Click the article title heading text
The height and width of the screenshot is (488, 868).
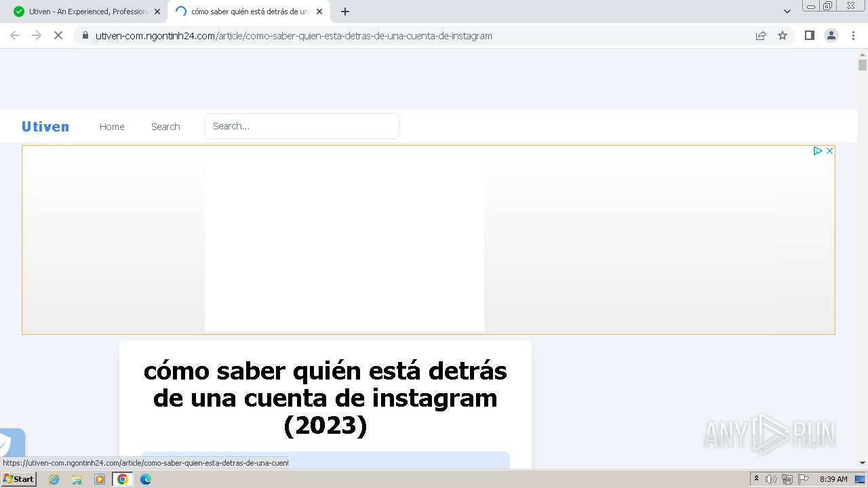click(x=325, y=398)
